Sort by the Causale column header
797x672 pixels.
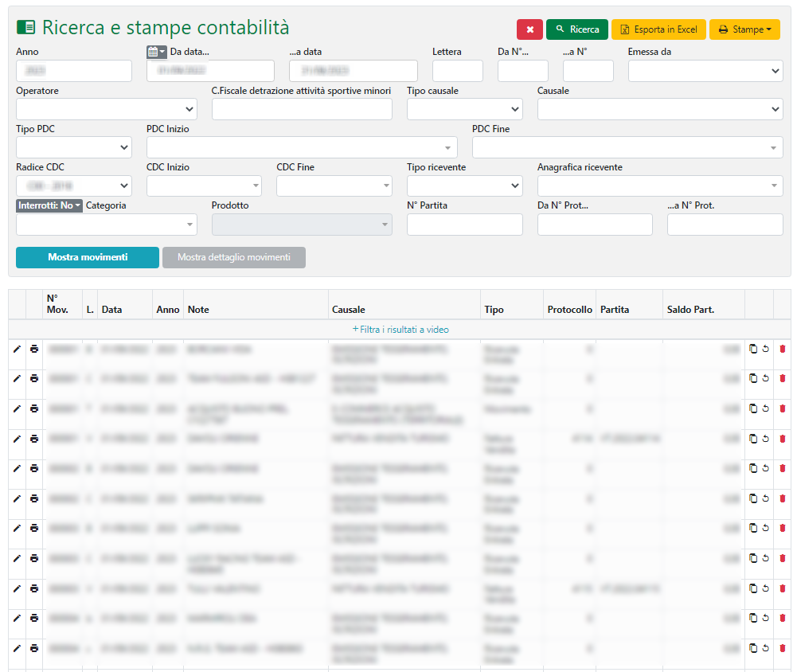tap(349, 309)
